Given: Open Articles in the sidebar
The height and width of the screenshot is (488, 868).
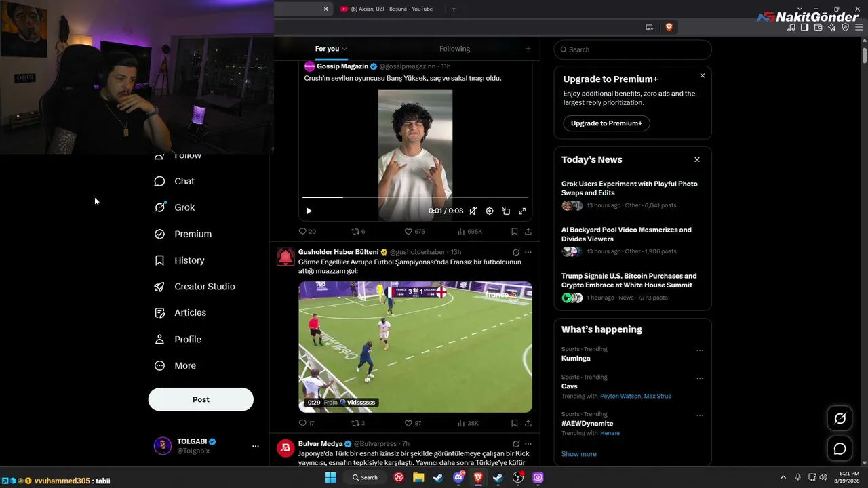Looking at the screenshot, I should [180, 313].
